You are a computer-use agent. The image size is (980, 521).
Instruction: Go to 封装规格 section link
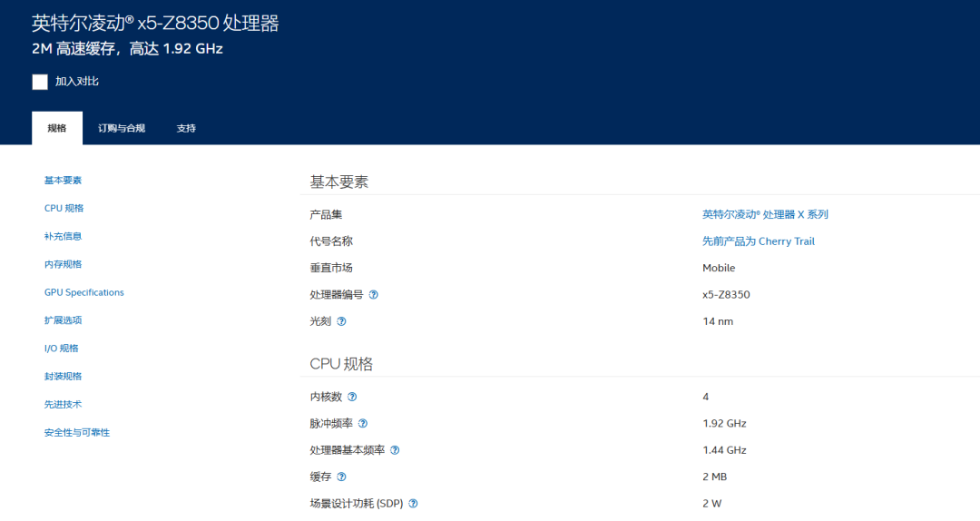(64, 376)
